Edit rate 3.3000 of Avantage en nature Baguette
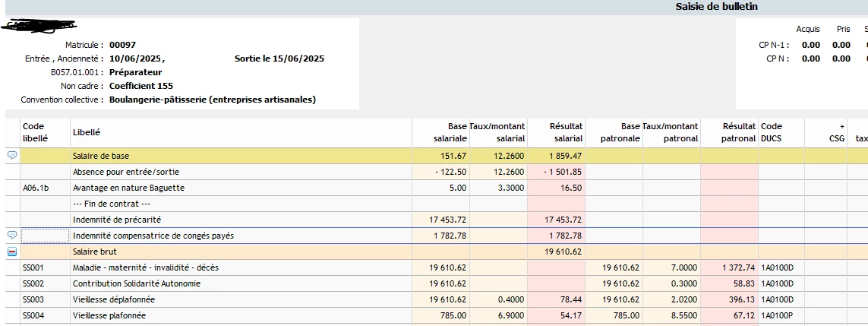This screenshot has height=326, width=868. click(x=498, y=188)
